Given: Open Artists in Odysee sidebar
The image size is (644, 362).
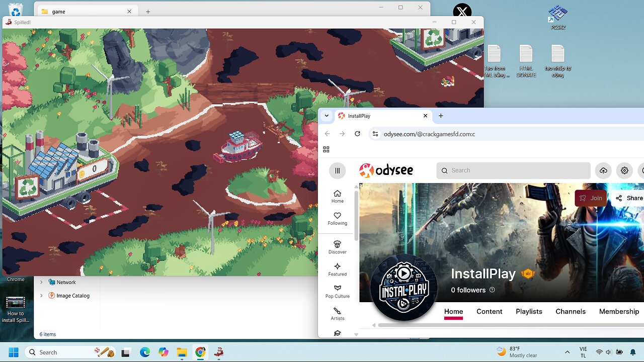Looking at the screenshot, I should 337,314.
